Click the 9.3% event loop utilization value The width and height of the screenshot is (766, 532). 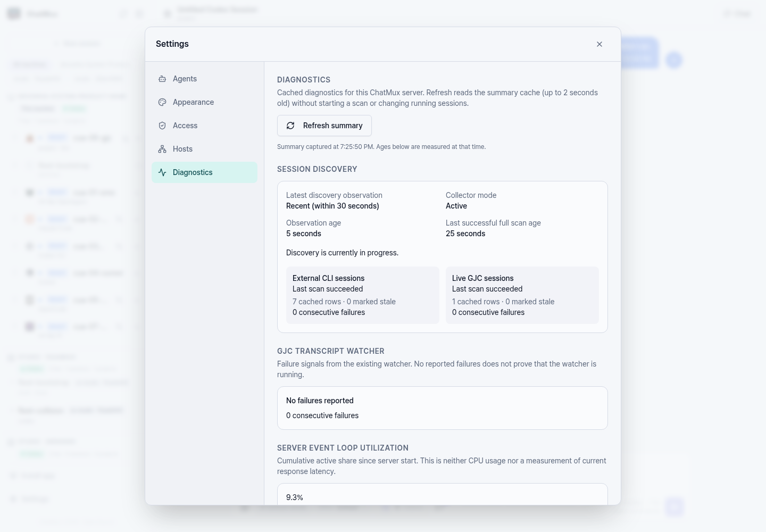coord(295,497)
